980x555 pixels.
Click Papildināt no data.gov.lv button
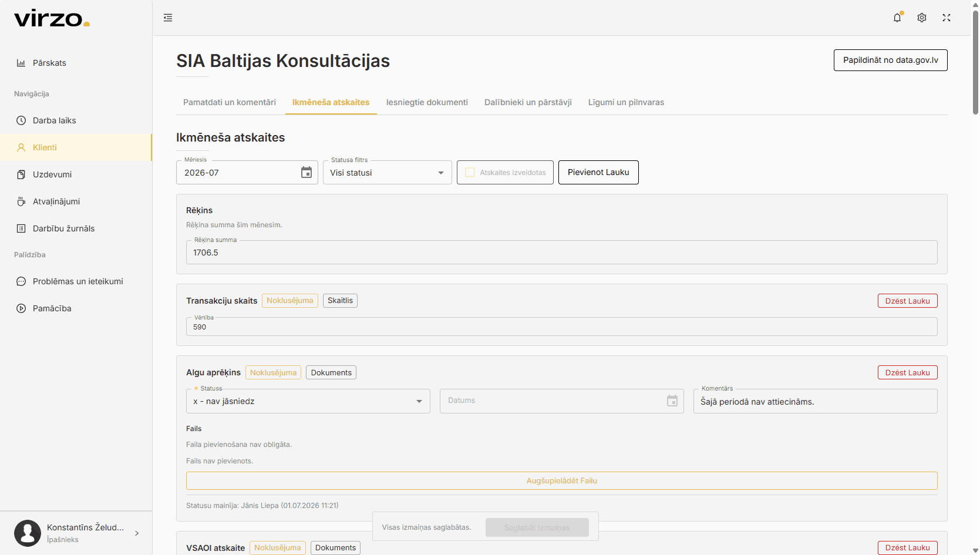890,60
